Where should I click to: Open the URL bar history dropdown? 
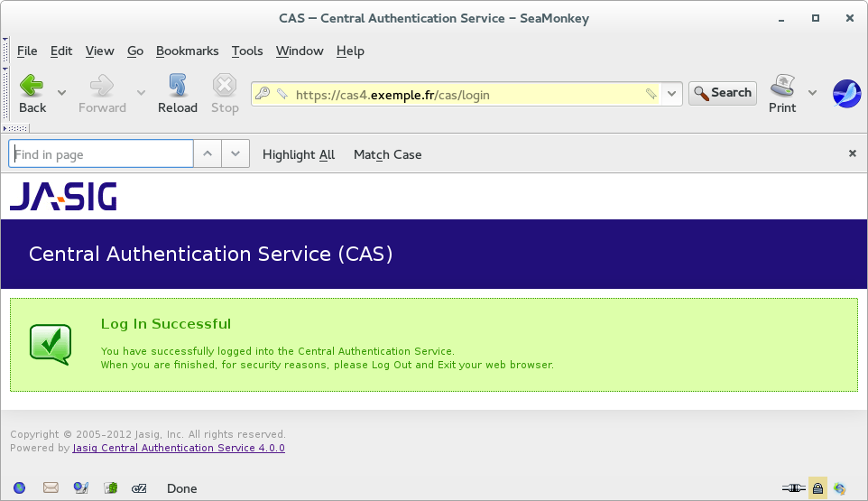tap(672, 93)
